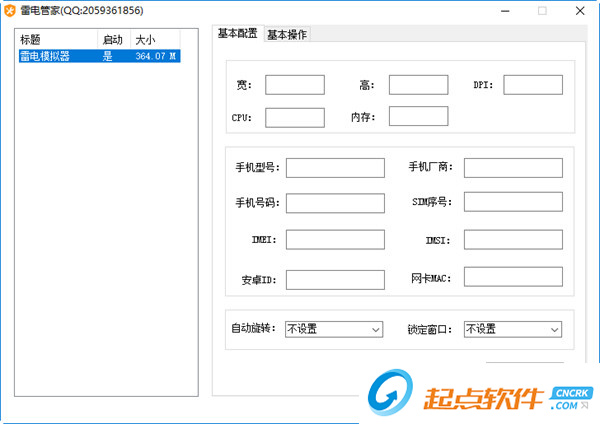Click the 手机型号 input field
Image resolution: width=600 pixels, height=424 pixels.
click(335, 168)
